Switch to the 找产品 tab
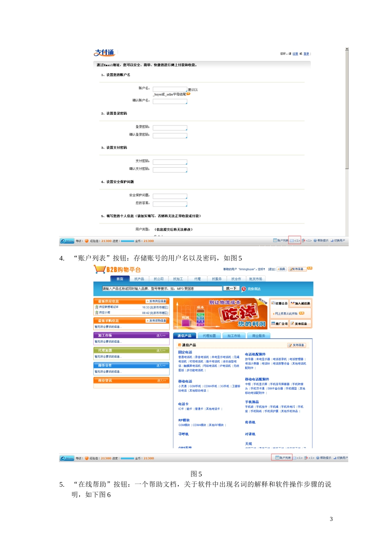The height and width of the screenshot is (555, 392). coord(139,279)
